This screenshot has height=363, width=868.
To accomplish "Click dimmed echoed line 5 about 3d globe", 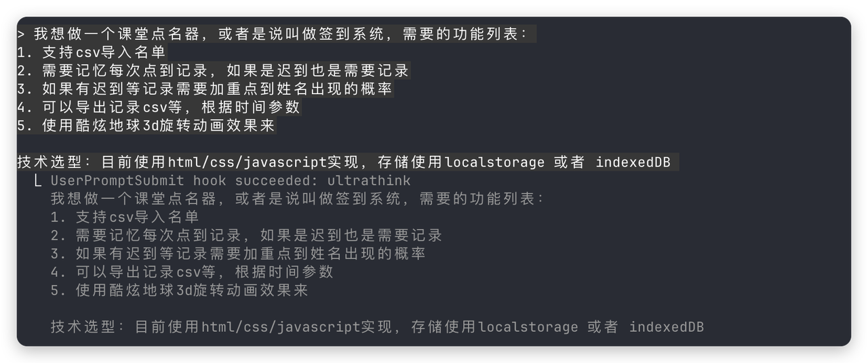I will pyautogui.click(x=180, y=291).
